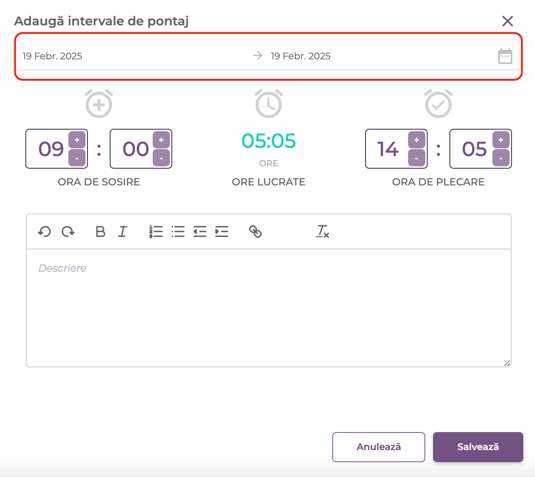Clear text formatting with Tx icon
Image resolution: width=535 pixels, height=477 pixels.
(x=322, y=232)
